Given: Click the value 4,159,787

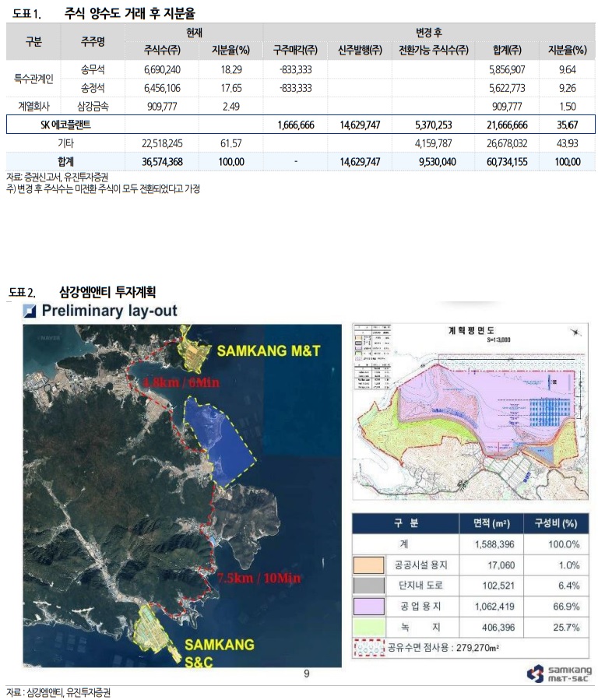Looking at the screenshot, I should [434, 143].
